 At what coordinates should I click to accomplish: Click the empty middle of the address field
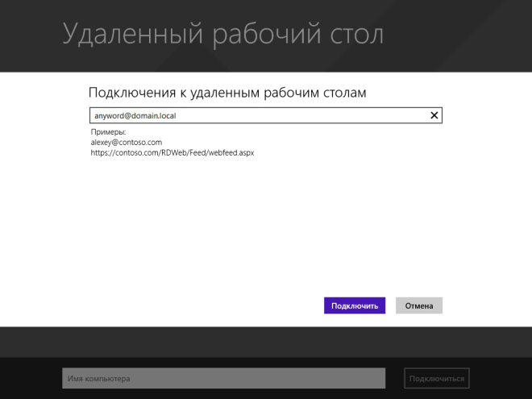pyautogui.click(x=306, y=116)
